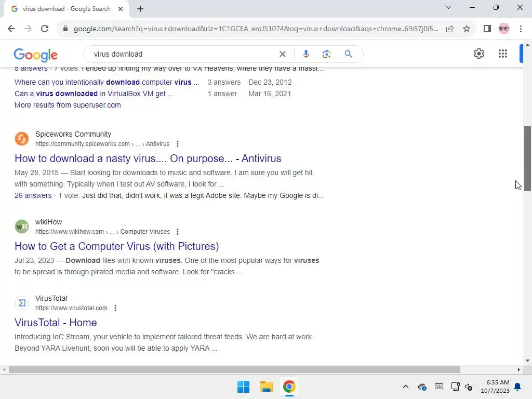Click Chrome icon in taskbar
The height and width of the screenshot is (399, 532).
point(289,387)
